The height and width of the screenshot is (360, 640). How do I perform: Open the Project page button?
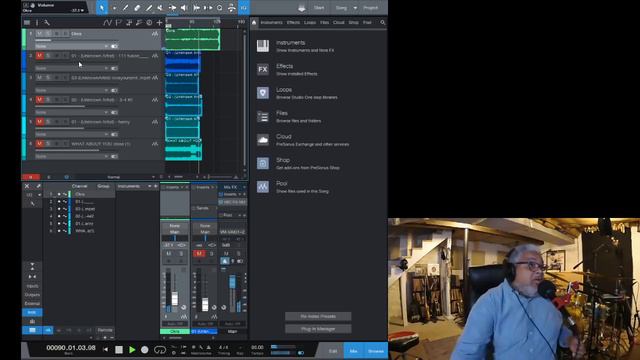(370, 8)
